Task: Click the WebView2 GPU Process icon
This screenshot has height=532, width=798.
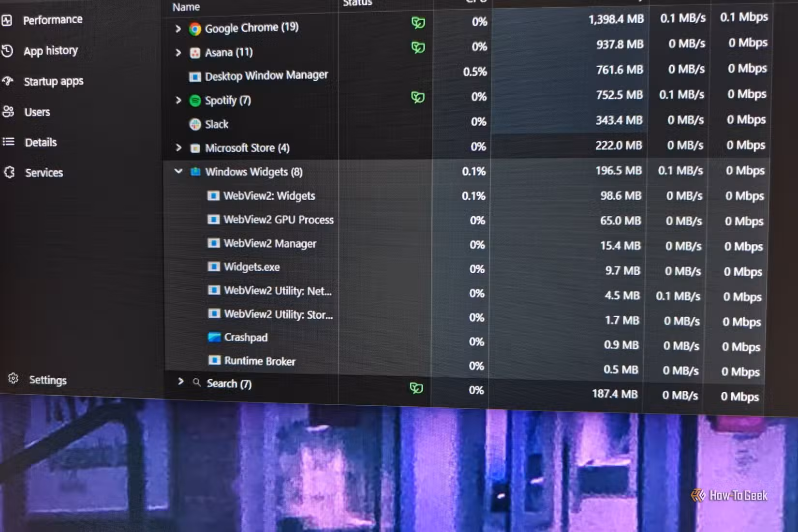Action: tap(213, 220)
